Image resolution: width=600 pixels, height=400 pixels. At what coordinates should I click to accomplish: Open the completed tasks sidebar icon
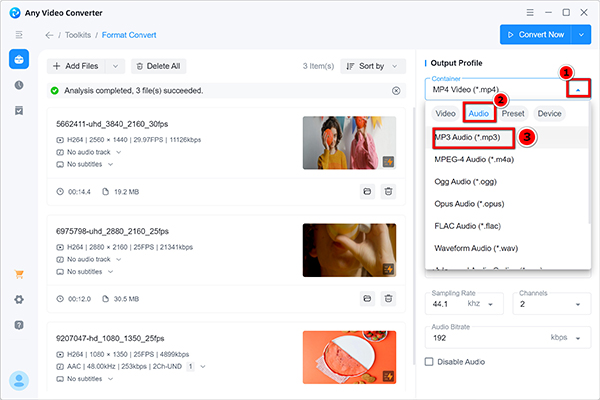19,111
